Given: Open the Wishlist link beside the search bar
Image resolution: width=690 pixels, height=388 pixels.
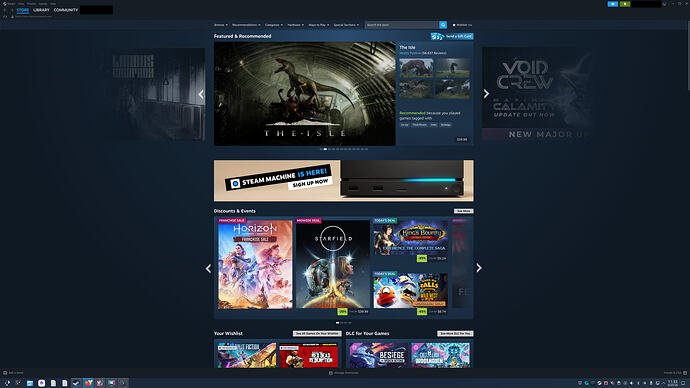Looking at the screenshot, I should 462,25.
